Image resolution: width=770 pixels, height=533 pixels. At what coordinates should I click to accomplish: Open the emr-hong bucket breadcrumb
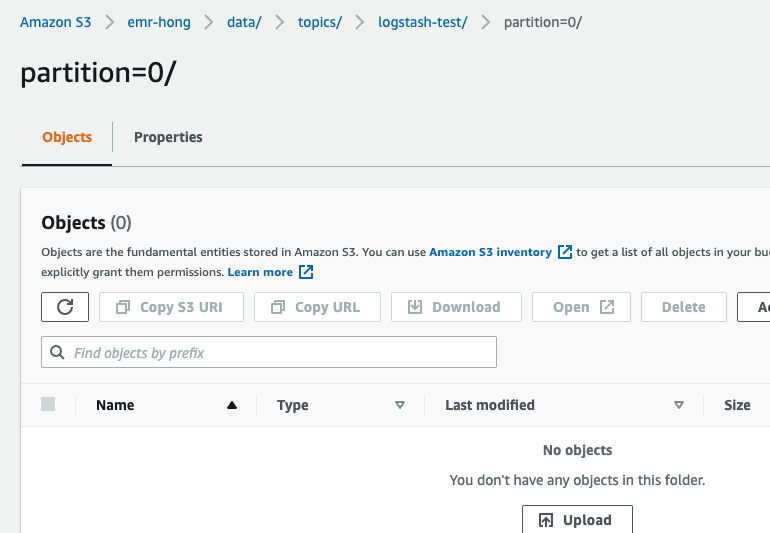tap(159, 22)
